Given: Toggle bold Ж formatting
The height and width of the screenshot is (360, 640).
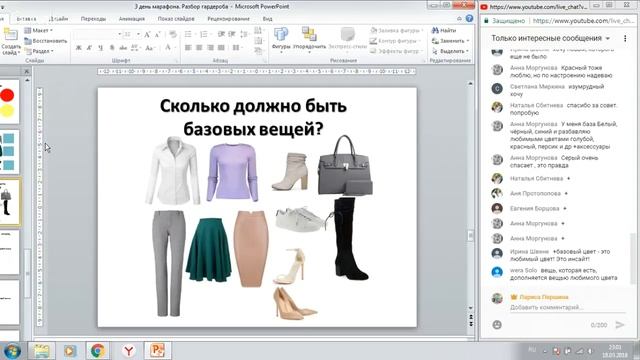Looking at the screenshot, I should 78,48.
